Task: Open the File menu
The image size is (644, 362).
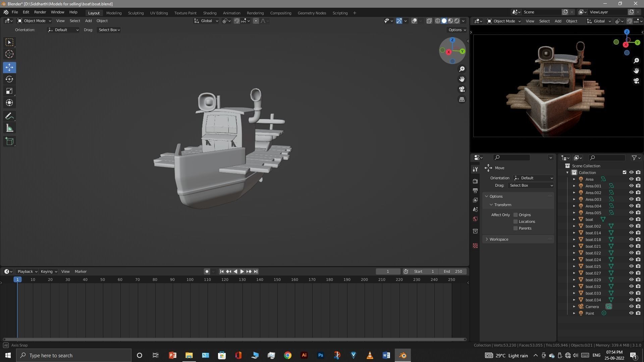Action: 15,12
